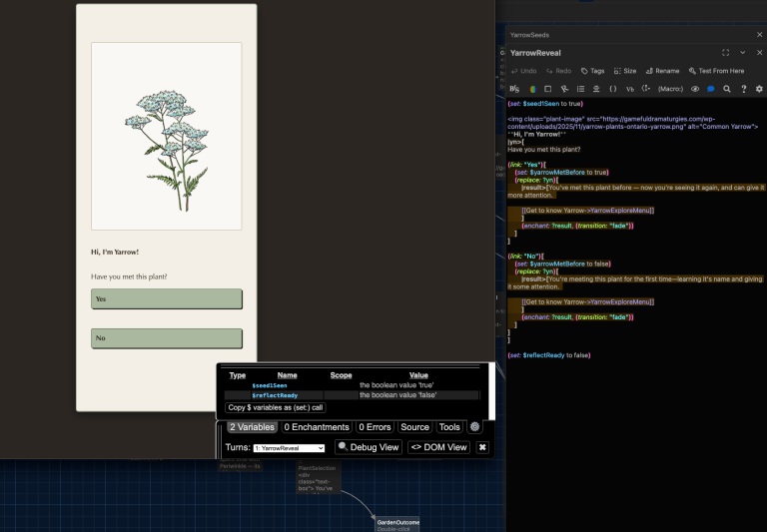Screen dimensions: 767x532
Task: Open the columns/collapse dropdown icon
Action: coord(646,89)
